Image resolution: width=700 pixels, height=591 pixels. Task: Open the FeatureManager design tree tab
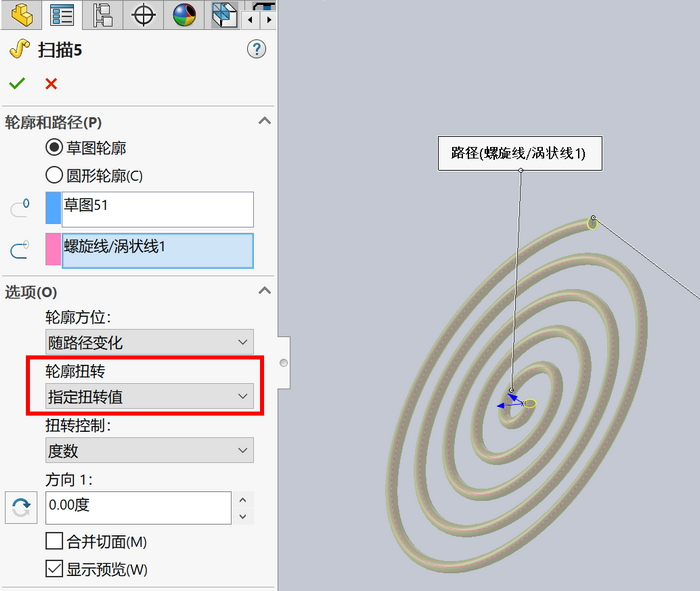pyautogui.click(x=21, y=15)
